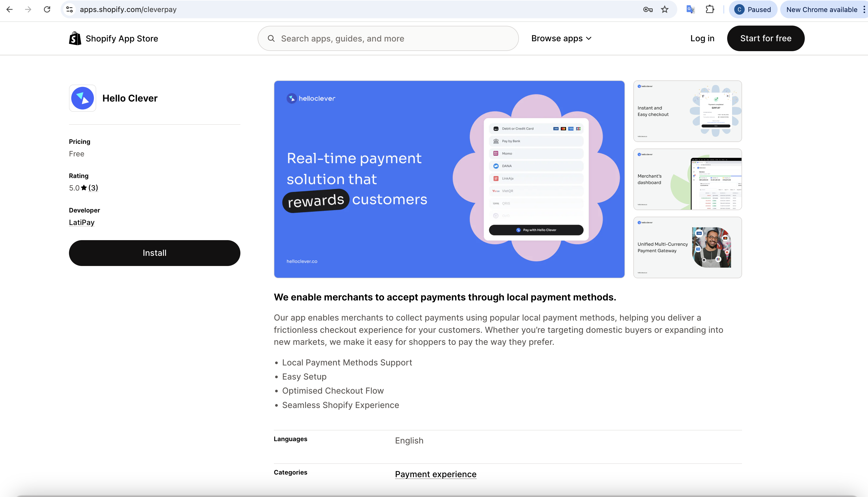Open the Paused profile menu
This screenshot has width=868, height=497.
[x=753, y=10]
